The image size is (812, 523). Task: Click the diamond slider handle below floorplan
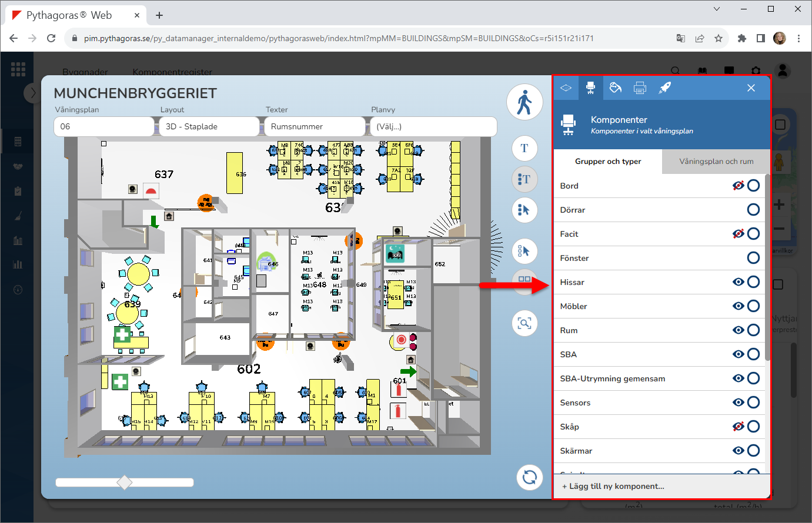[125, 482]
